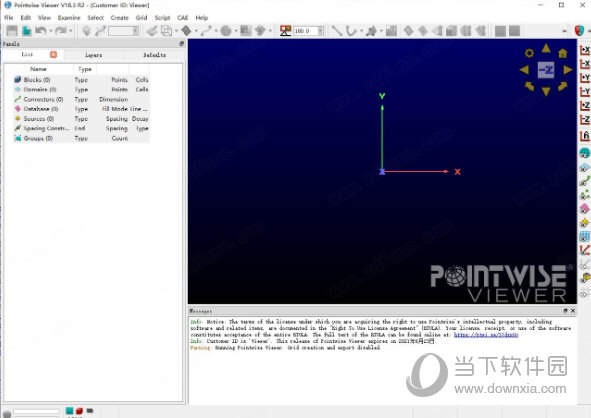This screenshot has width=591, height=418.
Task: Open the Script menu
Action: pyautogui.click(x=162, y=18)
